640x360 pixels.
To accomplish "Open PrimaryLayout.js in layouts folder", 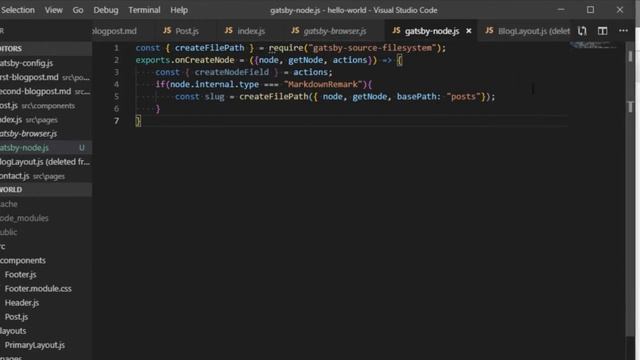I will (46, 345).
